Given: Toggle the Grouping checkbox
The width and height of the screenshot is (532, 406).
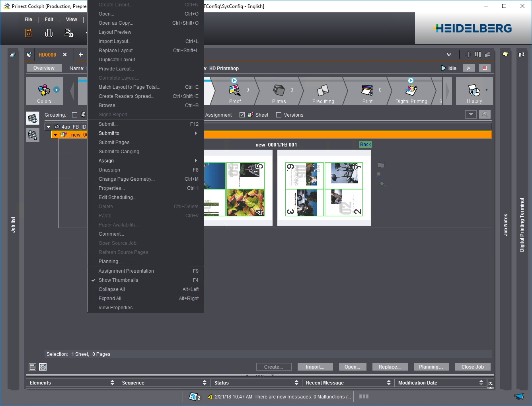Looking at the screenshot, I should click(x=74, y=115).
